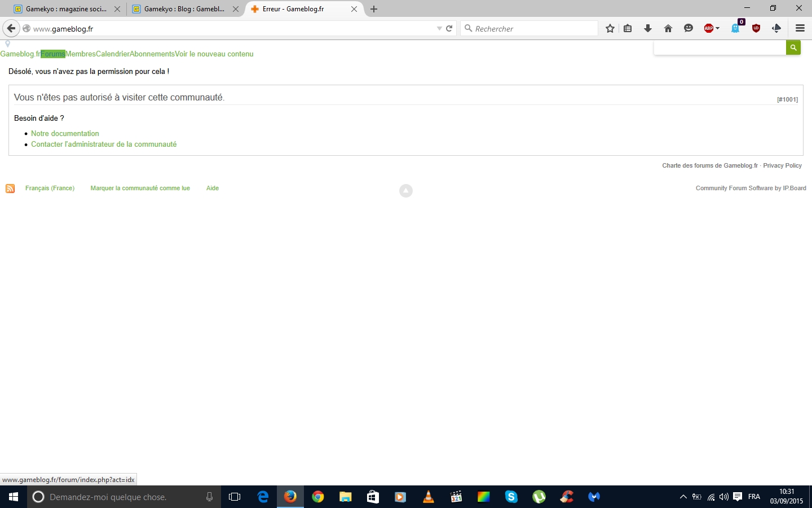
Task: Open File Explorer from the taskbar
Action: pyautogui.click(x=346, y=497)
